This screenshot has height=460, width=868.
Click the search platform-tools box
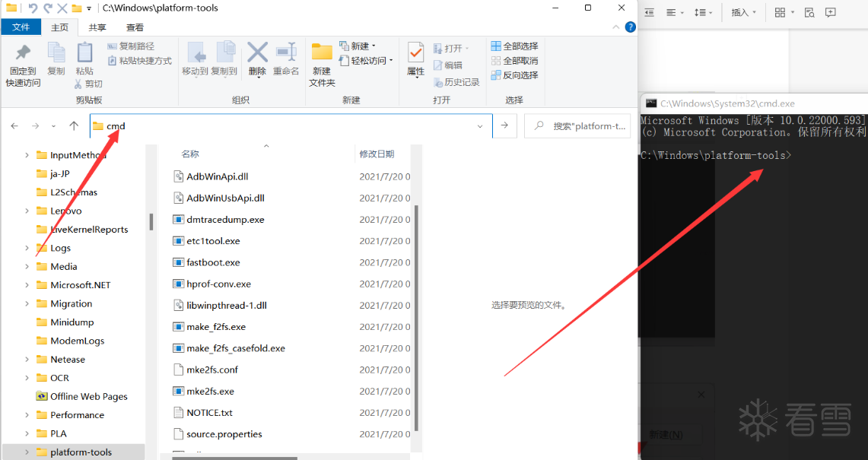click(x=577, y=126)
